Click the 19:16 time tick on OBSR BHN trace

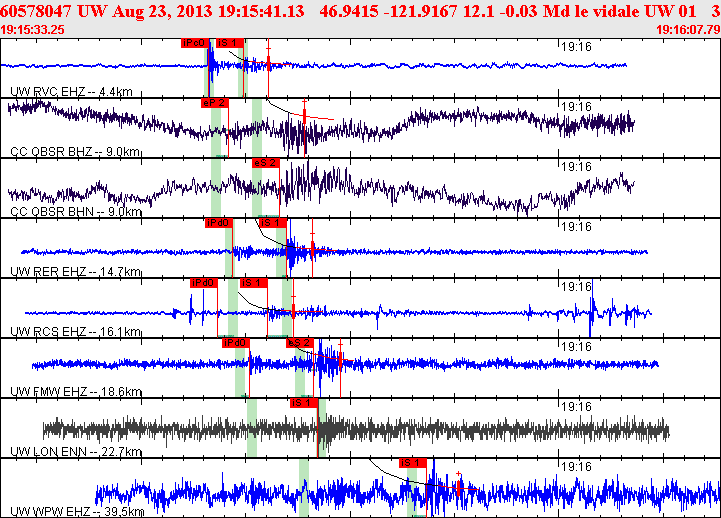point(577,167)
